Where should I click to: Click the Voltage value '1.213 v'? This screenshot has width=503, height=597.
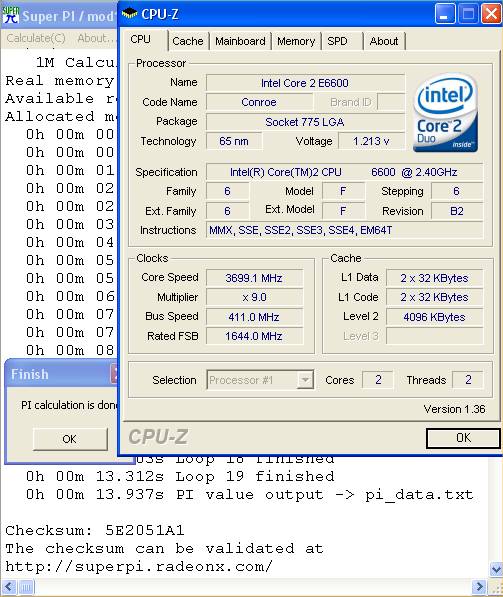(371, 141)
